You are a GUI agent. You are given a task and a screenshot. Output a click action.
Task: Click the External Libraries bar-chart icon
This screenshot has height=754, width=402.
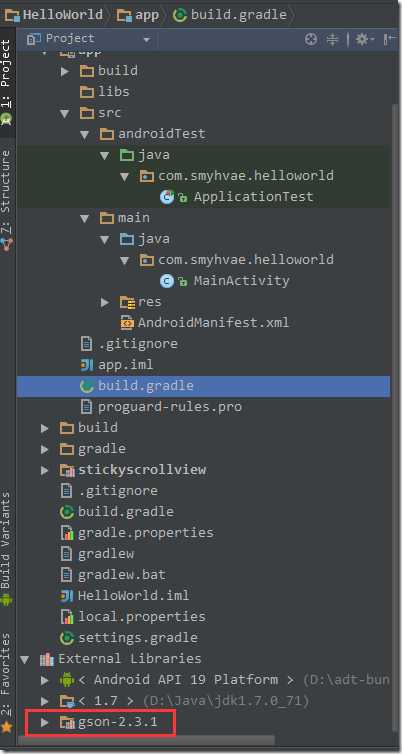tap(47, 659)
